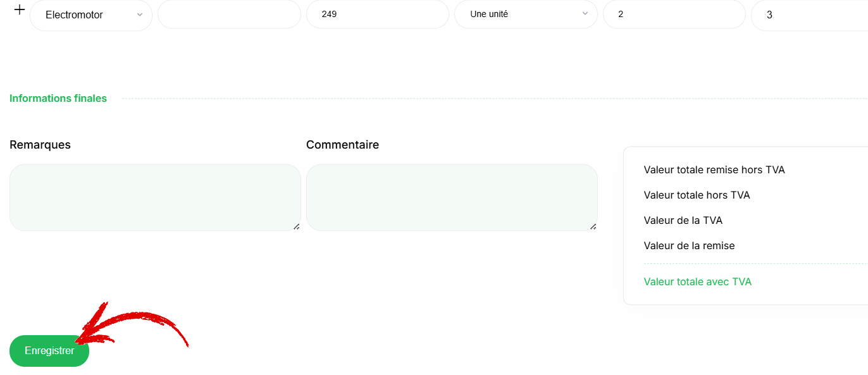
Task: Focus the empty field next to Electromotor
Action: click(229, 14)
